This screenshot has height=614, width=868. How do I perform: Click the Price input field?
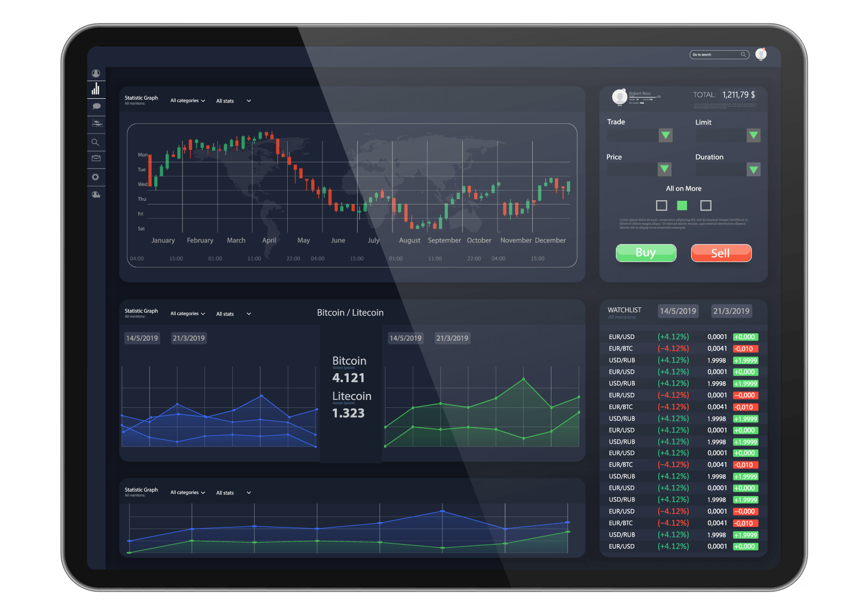633,169
